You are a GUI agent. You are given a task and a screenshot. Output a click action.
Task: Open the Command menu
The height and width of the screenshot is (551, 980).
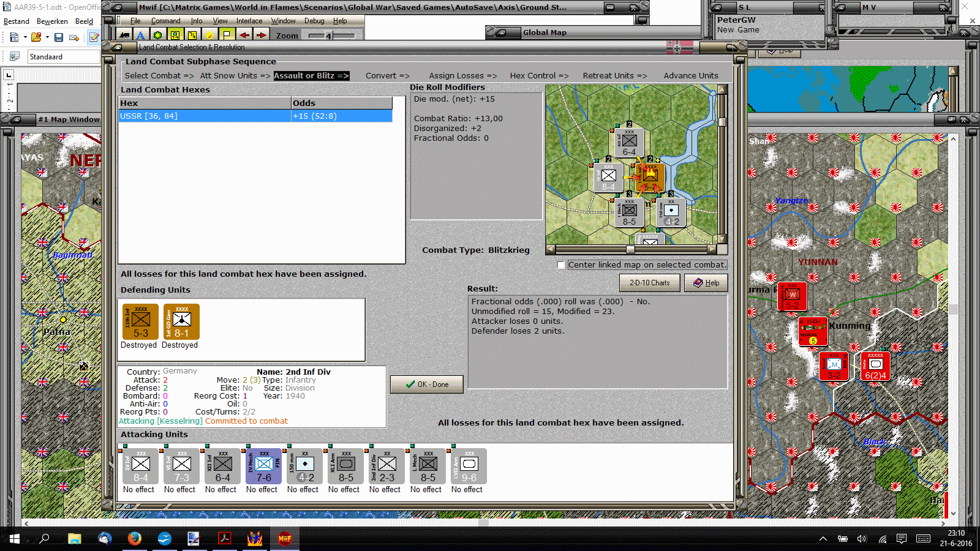coord(165,21)
